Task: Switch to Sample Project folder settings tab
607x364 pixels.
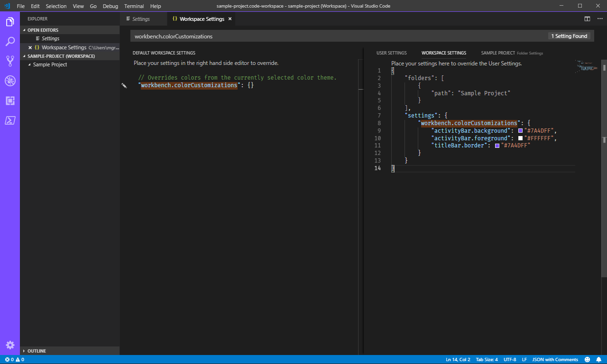Action: [512, 53]
